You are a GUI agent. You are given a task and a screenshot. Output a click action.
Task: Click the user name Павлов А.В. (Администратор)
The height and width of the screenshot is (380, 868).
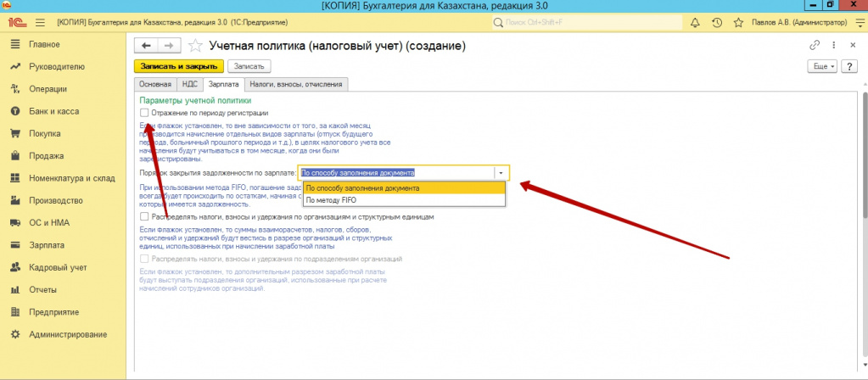click(x=799, y=23)
